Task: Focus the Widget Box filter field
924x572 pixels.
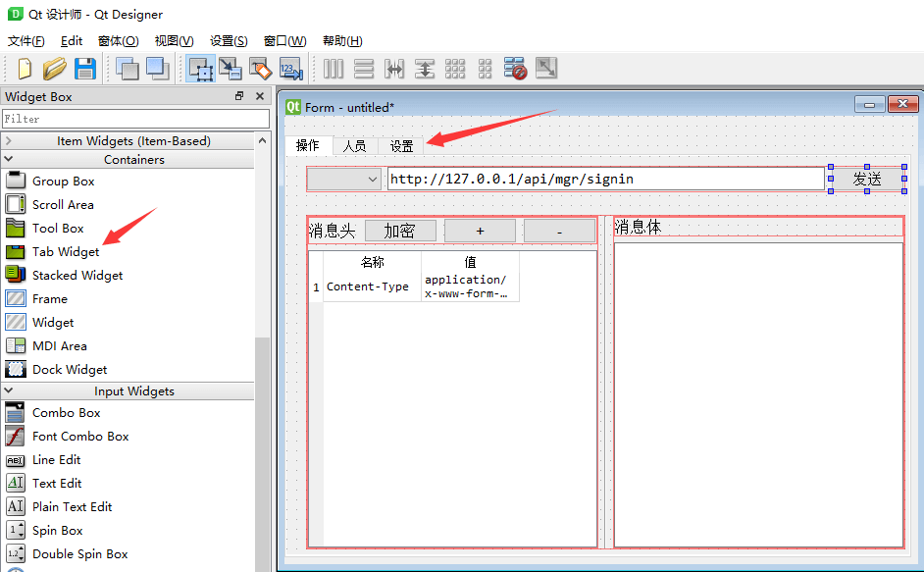Action: 135,119
